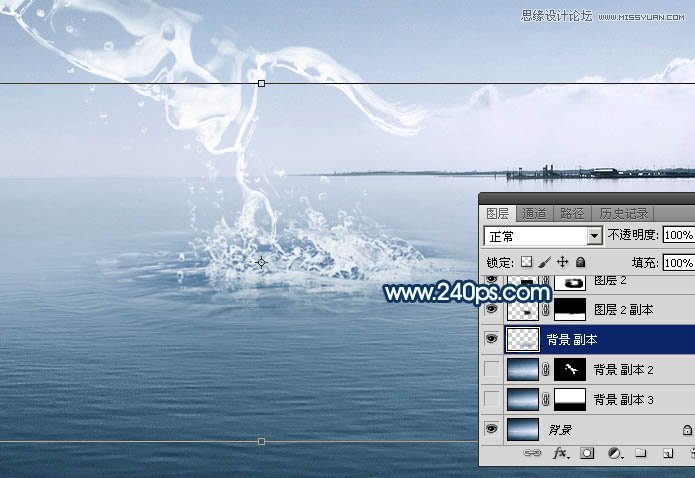Open the fx layer style menu
Image resolution: width=695 pixels, height=478 pixels.
tap(560, 454)
